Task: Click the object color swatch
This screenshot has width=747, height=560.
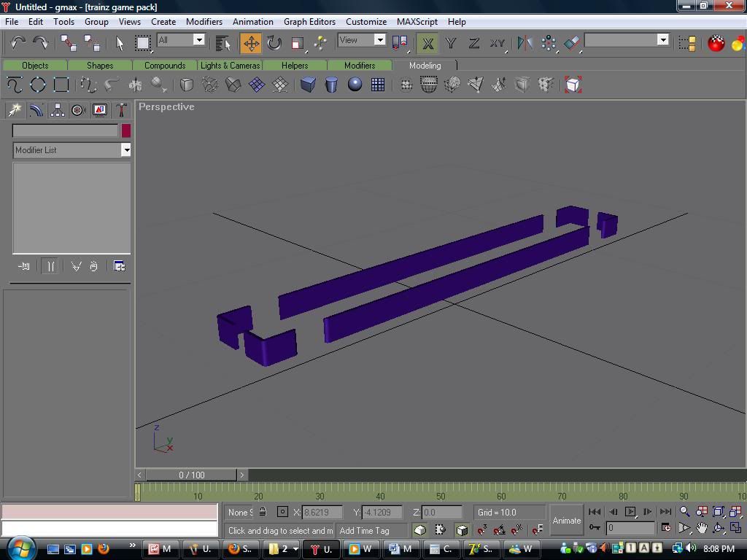Action: tap(125, 131)
